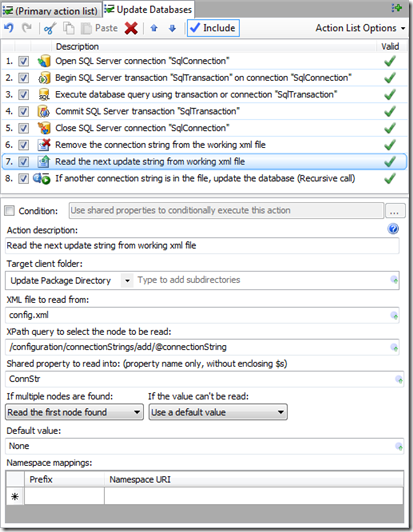The image size is (413, 532).
Task: Expand the Update Package Directory dropdown
Action: [x=127, y=281]
